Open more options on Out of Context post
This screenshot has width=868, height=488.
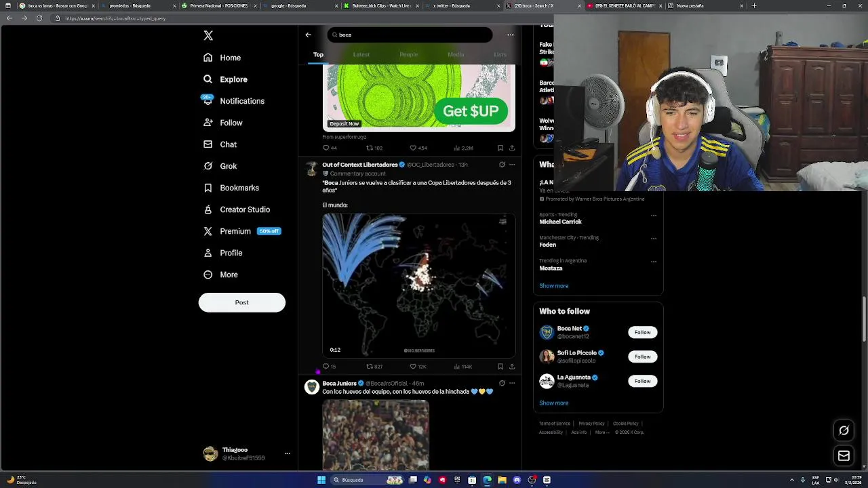[x=512, y=165]
